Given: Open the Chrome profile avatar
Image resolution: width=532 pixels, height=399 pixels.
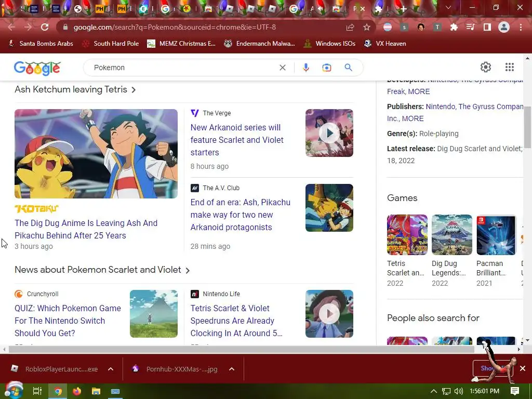Looking at the screenshot, I should (x=504, y=27).
